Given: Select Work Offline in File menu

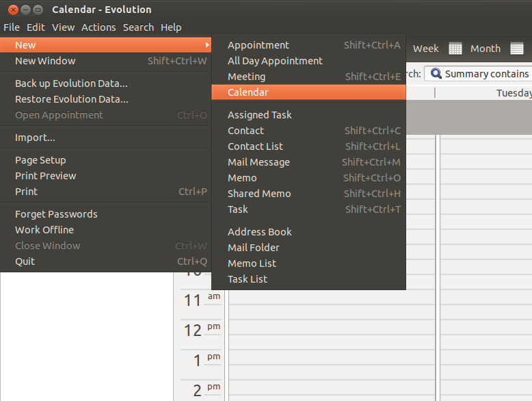Looking at the screenshot, I should click(x=44, y=230).
